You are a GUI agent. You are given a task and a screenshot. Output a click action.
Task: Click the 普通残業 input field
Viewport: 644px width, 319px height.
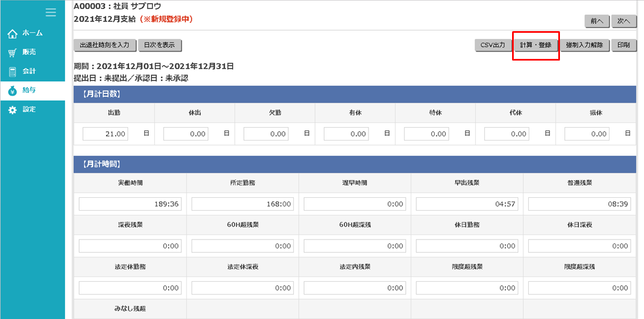pos(579,205)
